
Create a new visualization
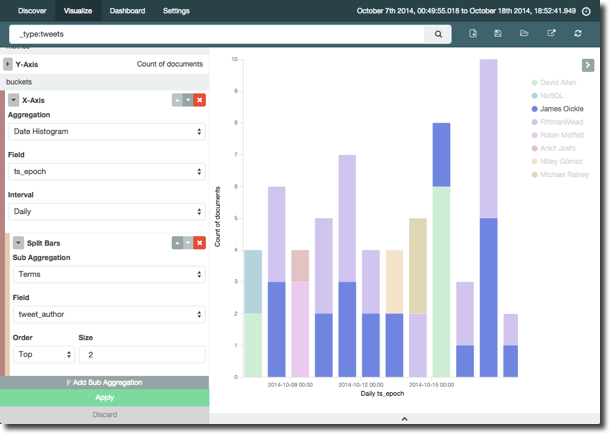(473, 34)
